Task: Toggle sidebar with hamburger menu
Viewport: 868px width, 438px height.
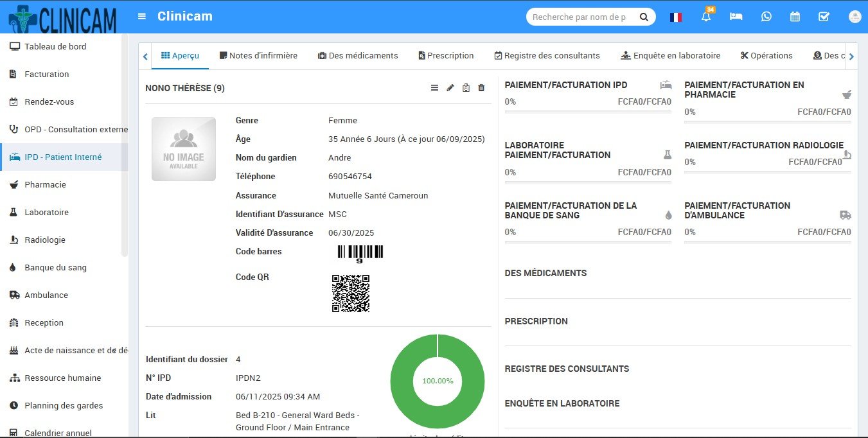Action: (x=142, y=17)
